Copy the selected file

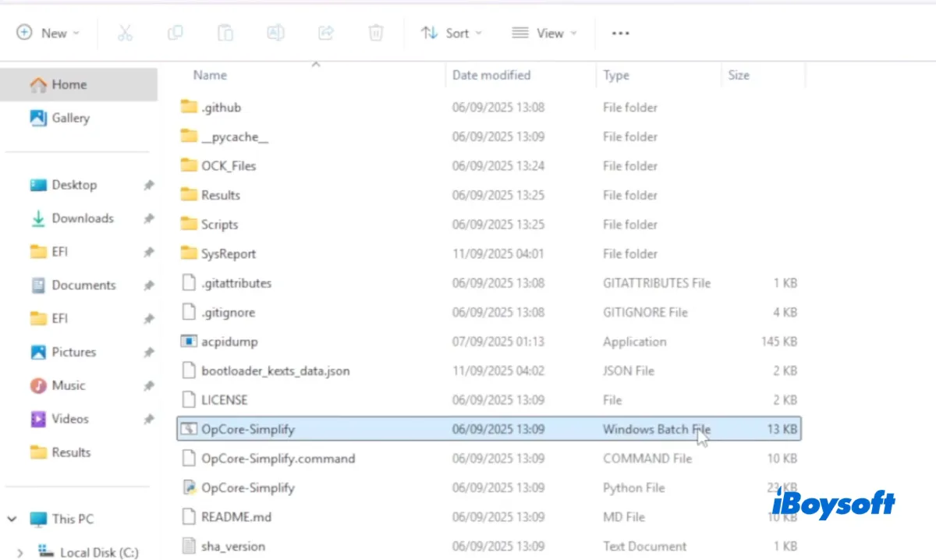coord(175,33)
